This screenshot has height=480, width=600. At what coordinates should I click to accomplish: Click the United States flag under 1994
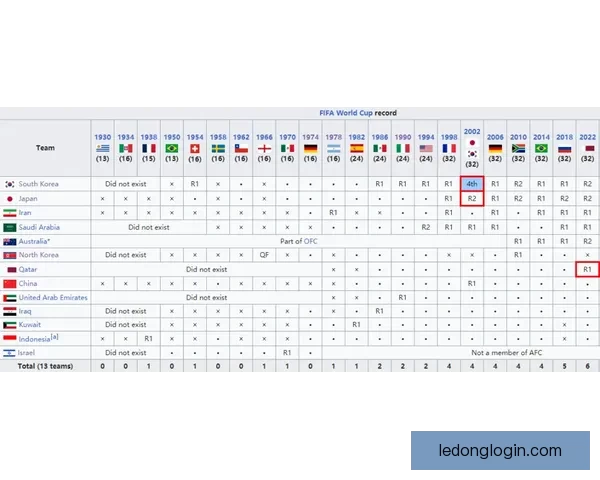[426, 148]
